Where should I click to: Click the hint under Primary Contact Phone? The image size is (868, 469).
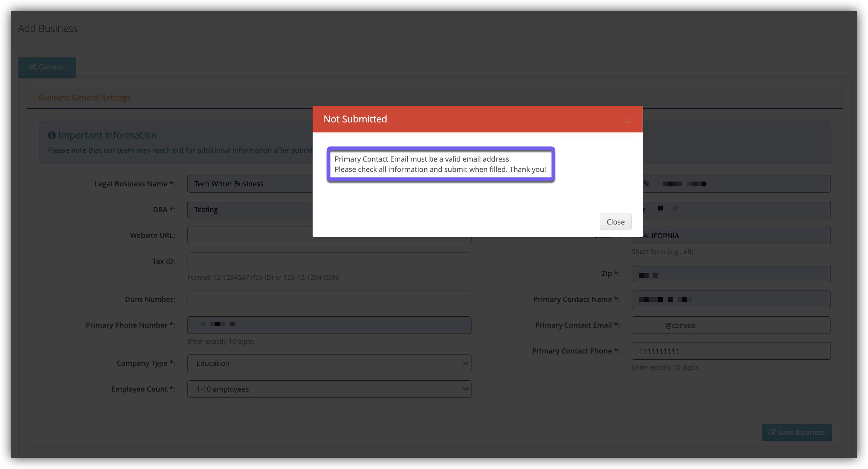point(665,367)
